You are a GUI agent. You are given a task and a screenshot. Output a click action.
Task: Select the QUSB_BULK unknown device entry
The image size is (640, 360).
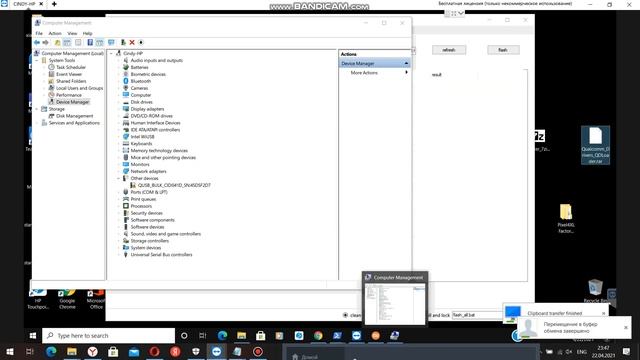click(174, 185)
